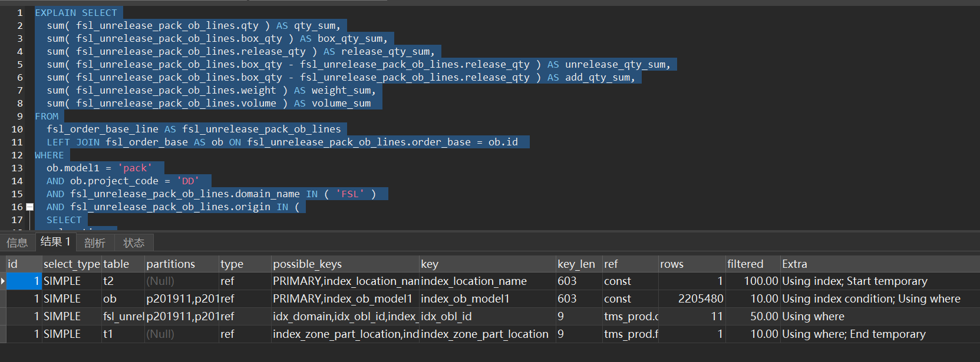Select the filtered value 100.00
This screenshot has width=980, height=362.
pos(753,281)
